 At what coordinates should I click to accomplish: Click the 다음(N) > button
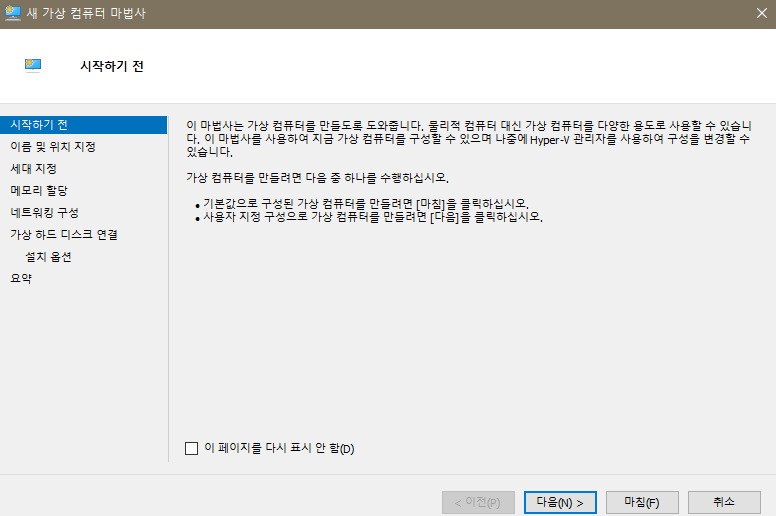coord(560,503)
